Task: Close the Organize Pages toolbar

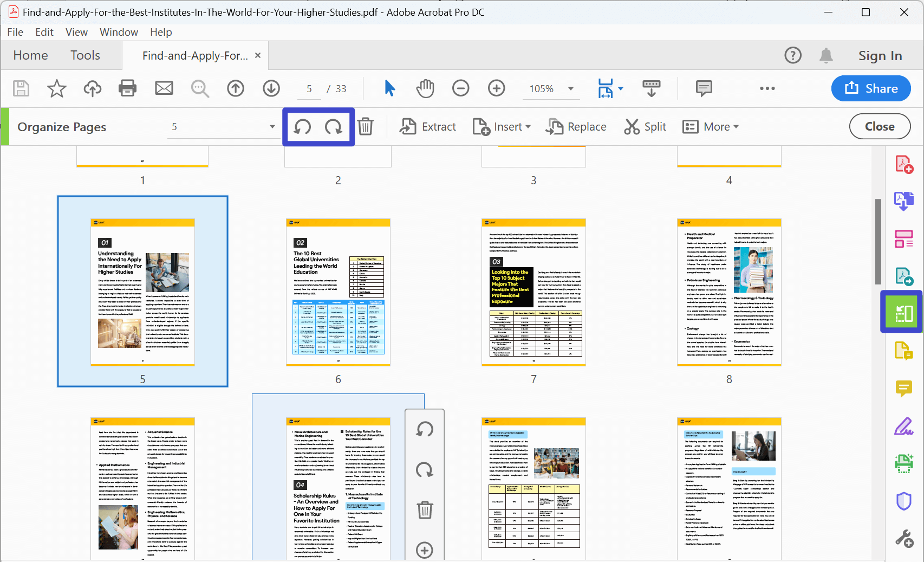Action: pos(879,126)
